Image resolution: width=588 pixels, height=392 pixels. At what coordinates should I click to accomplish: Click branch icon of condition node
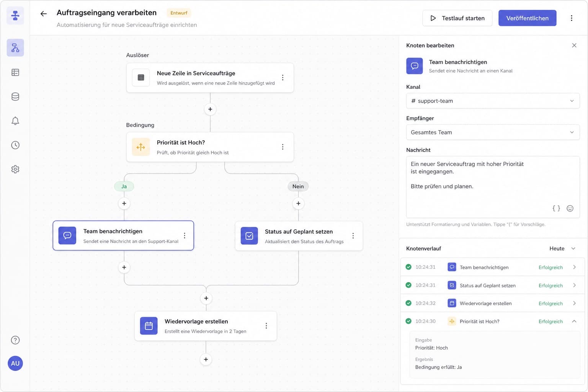(x=141, y=147)
